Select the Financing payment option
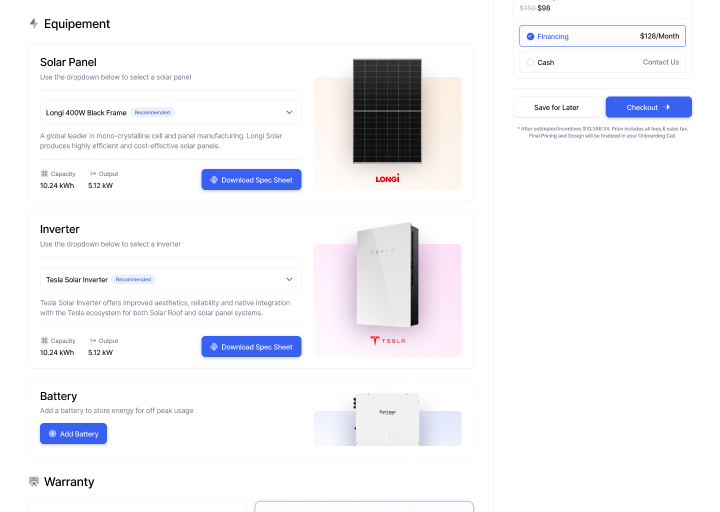720x512 pixels. 602,36
